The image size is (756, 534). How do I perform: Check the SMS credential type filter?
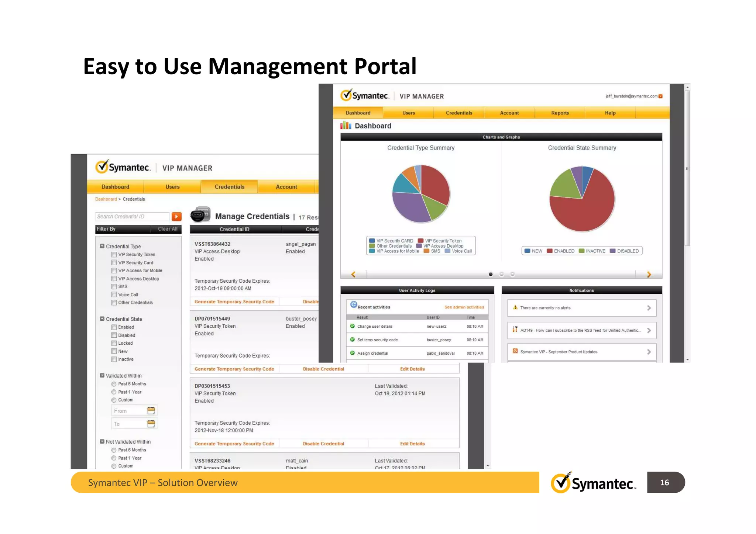tap(114, 287)
